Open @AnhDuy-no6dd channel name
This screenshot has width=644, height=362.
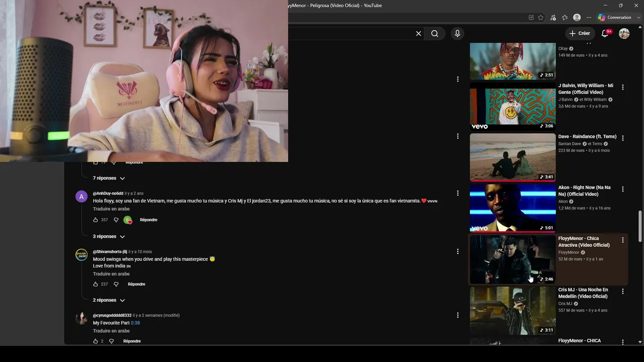pyautogui.click(x=108, y=194)
